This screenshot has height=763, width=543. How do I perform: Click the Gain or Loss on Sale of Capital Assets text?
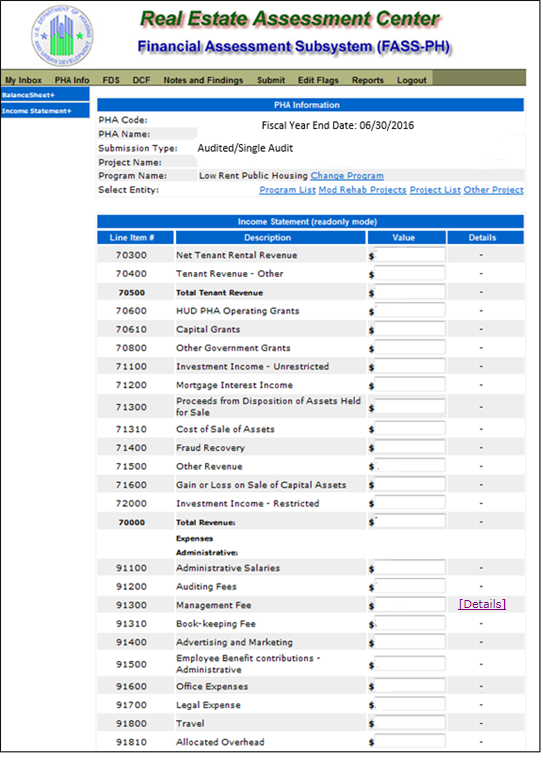click(x=261, y=485)
